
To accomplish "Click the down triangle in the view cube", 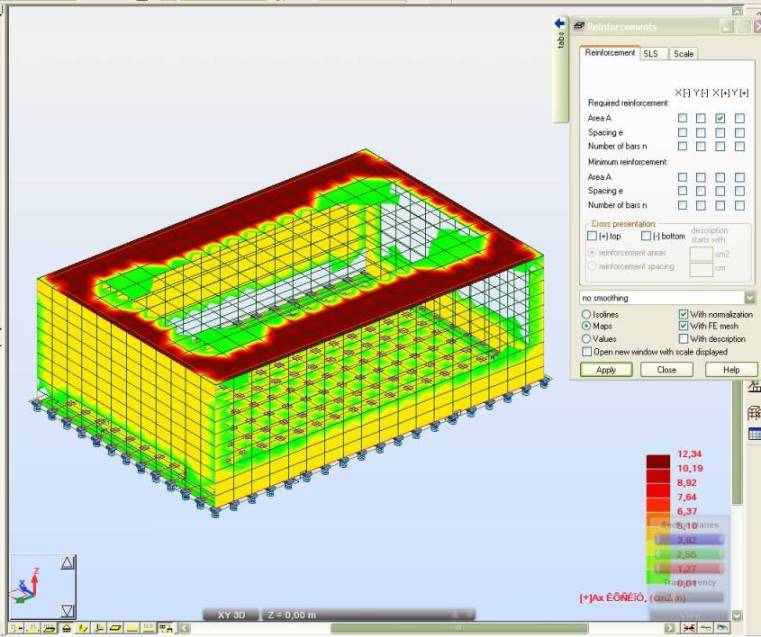I will tap(68, 610).
